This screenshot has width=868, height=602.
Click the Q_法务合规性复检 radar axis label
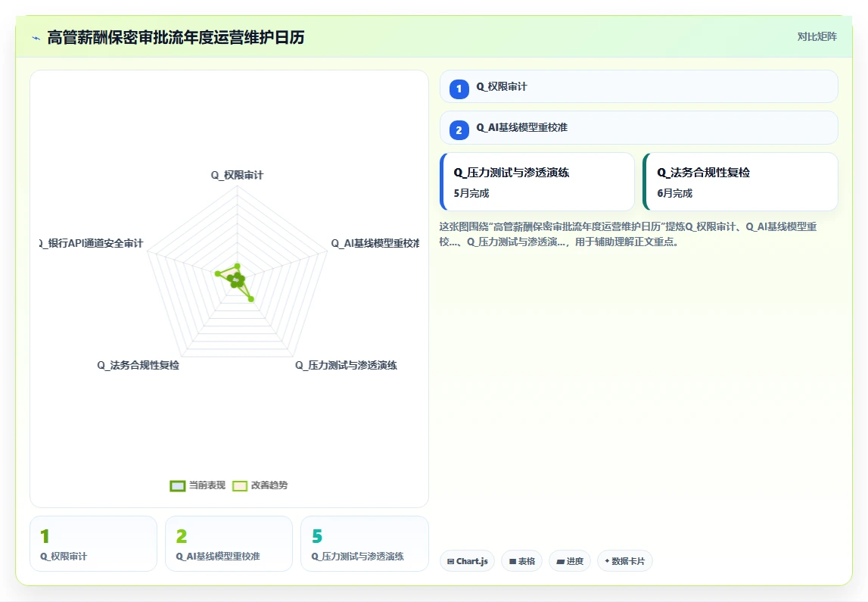click(x=138, y=365)
